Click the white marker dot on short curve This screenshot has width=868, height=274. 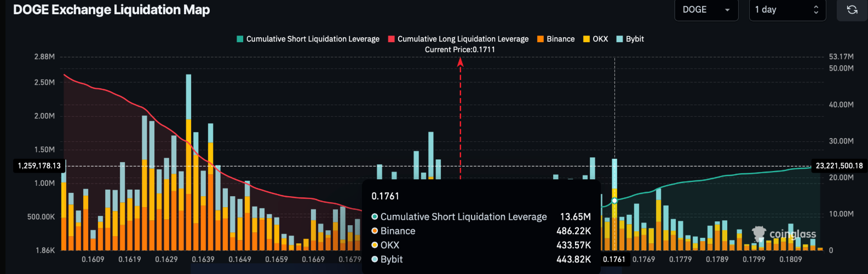(614, 201)
